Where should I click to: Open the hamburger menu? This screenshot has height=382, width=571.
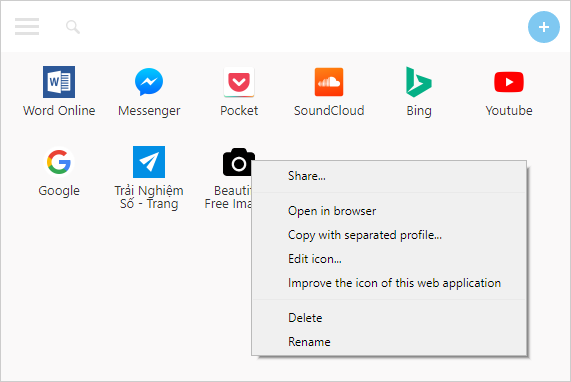27,27
